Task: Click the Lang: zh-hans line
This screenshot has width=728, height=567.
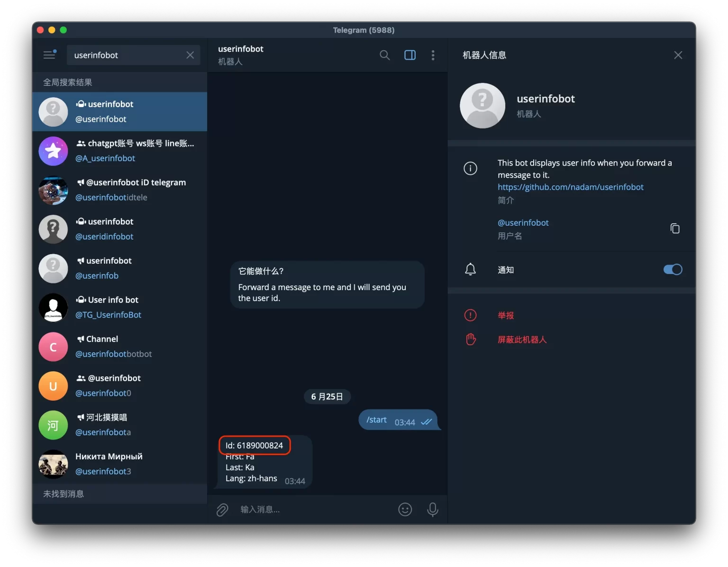Action: coord(251,478)
